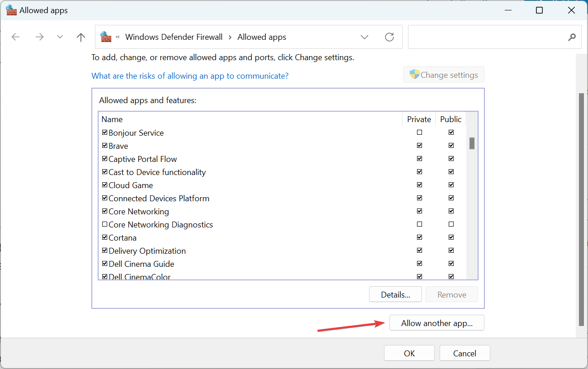Toggle Brave app checkbox
588x369 pixels.
pos(105,146)
